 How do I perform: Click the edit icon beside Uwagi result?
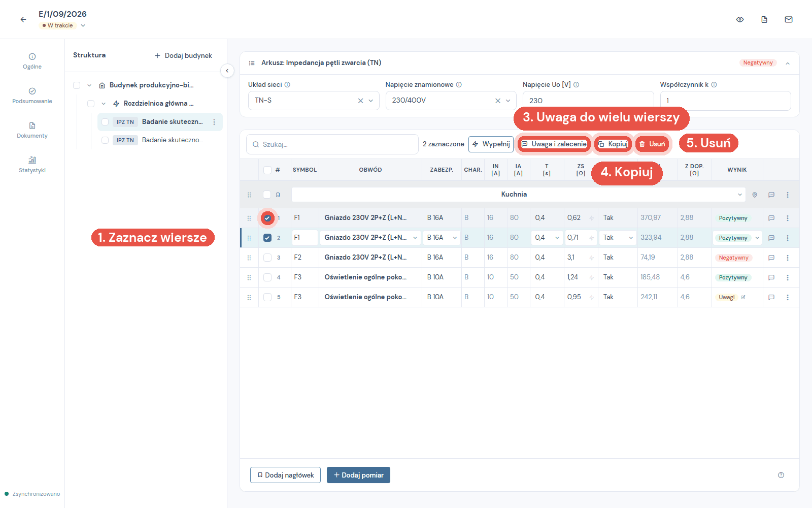click(x=743, y=297)
